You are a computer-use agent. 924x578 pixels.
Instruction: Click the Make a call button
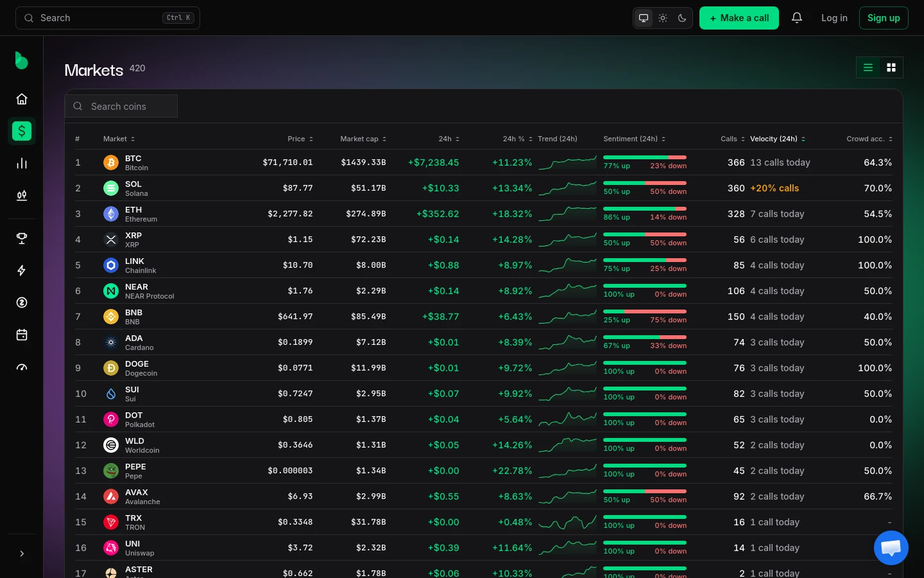(x=739, y=18)
